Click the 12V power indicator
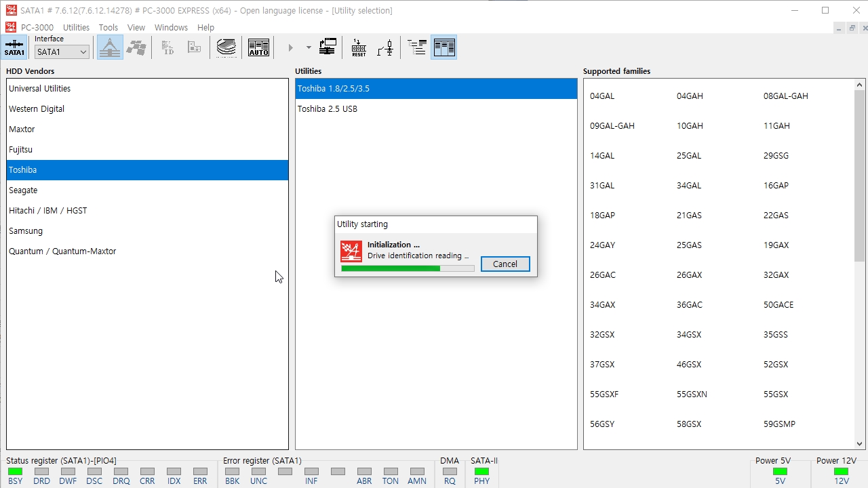This screenshot has width=868, height=488. pyautogui.click(x=841, y=476)
